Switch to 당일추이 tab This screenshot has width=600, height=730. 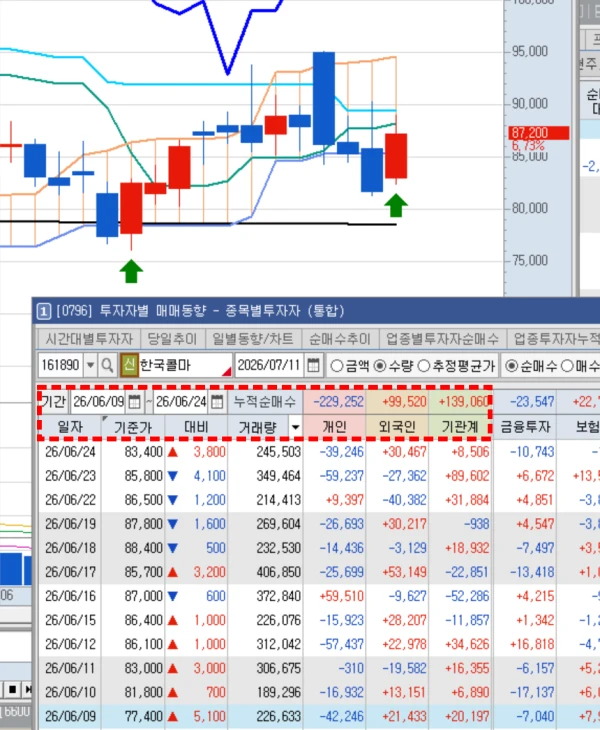[172, 339]
